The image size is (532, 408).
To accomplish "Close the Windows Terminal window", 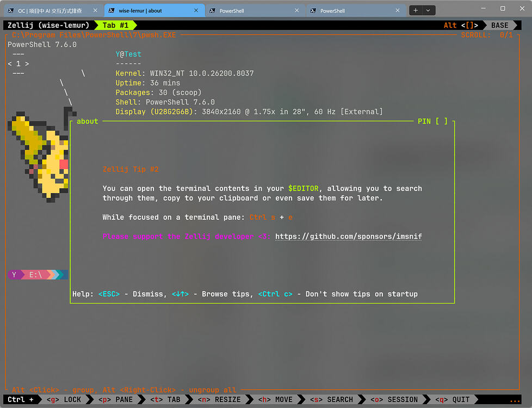I will (522, 9).
